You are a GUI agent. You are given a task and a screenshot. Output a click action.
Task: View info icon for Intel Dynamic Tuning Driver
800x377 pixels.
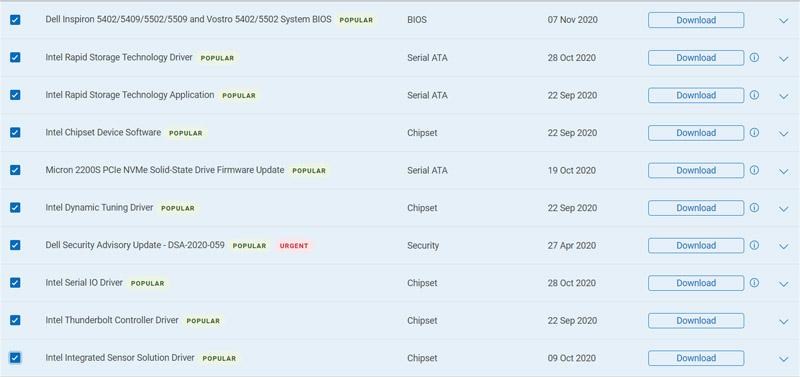(x=754, y=208)
